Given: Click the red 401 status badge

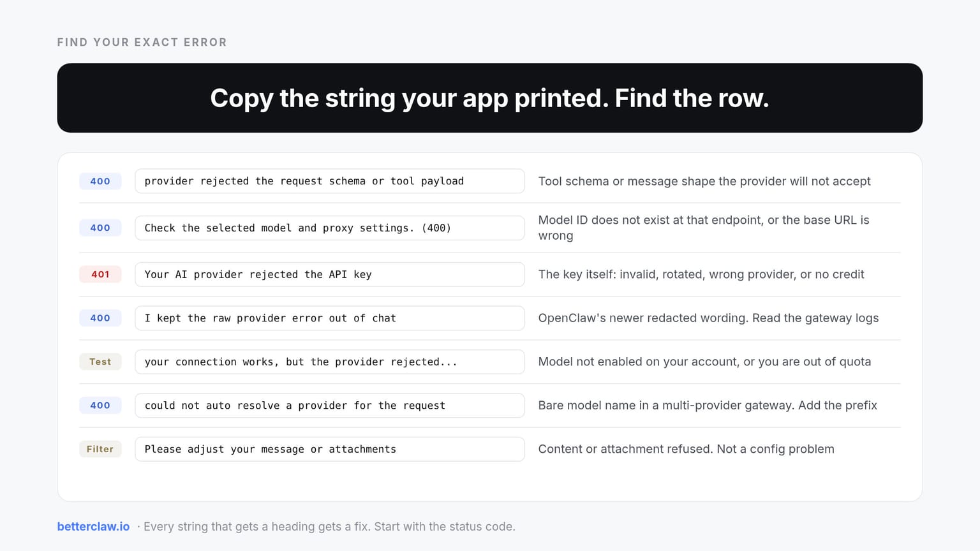Looking at the screenshot, I should click(100, 274).
